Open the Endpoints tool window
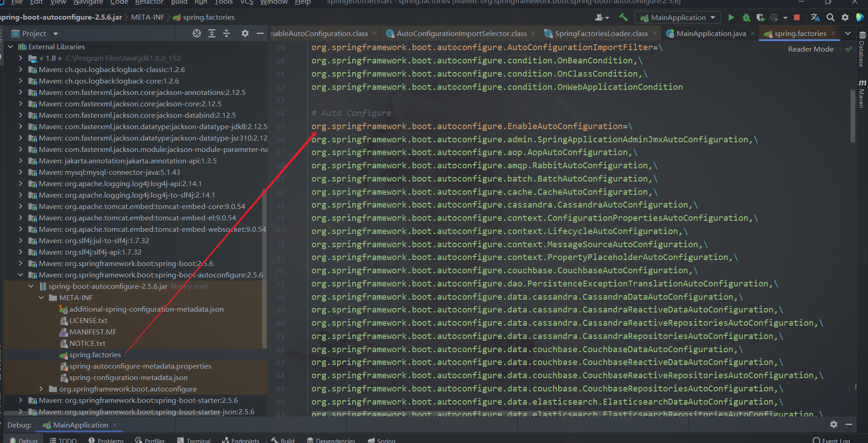 240,440
